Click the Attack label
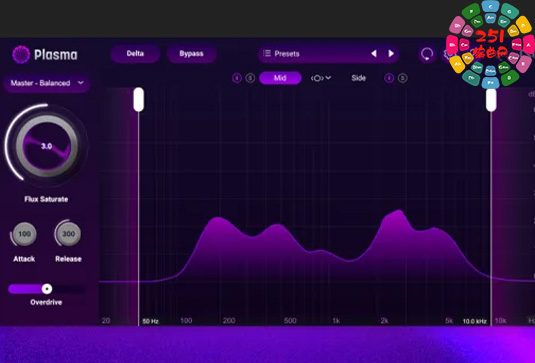535x363 pixels. tap(24, 259)
